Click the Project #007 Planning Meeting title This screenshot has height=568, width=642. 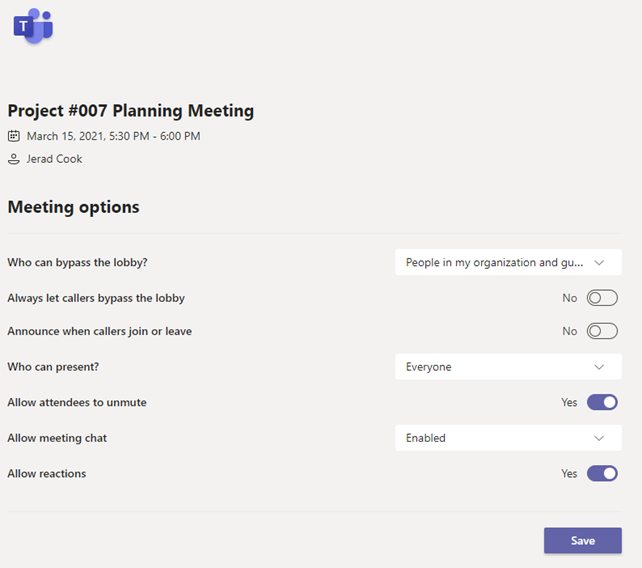pos(131,111)
